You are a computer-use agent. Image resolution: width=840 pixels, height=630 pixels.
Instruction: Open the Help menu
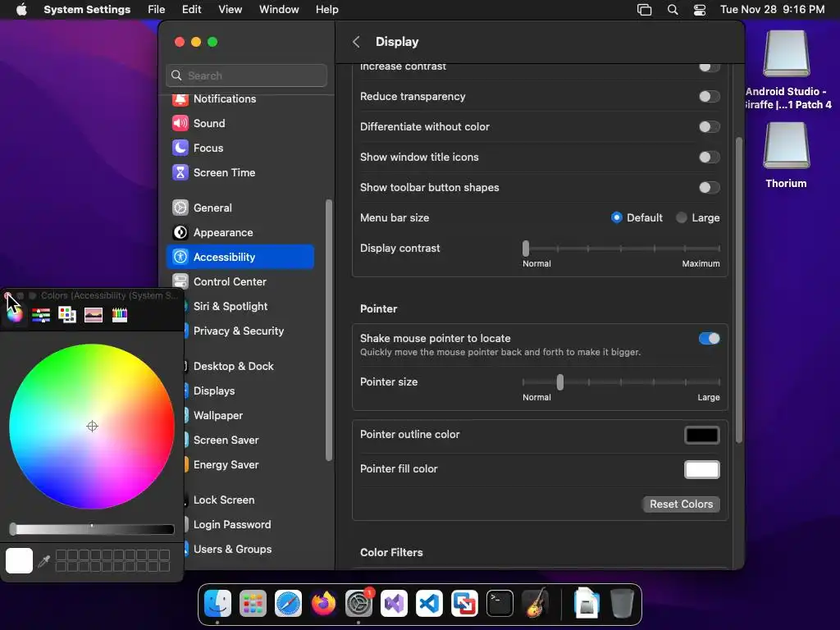[326, 10]
